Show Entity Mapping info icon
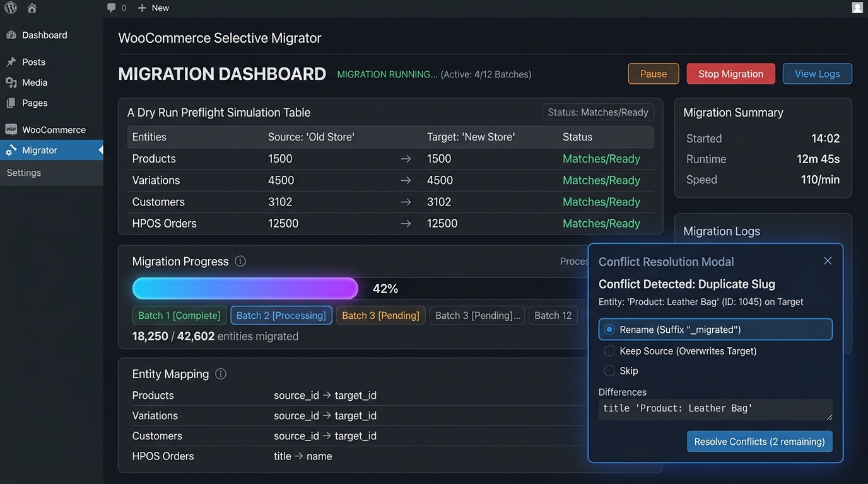 (221, 374)
